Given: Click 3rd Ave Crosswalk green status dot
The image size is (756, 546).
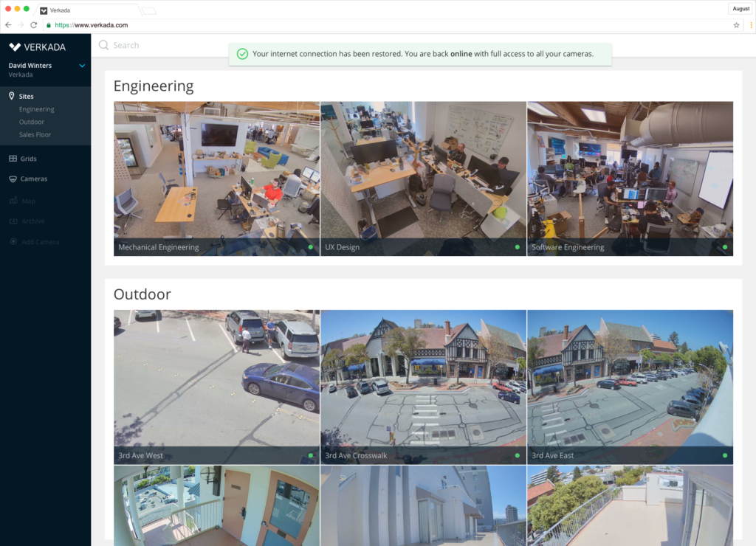Looking at the screenshot, I should (518, 455).
